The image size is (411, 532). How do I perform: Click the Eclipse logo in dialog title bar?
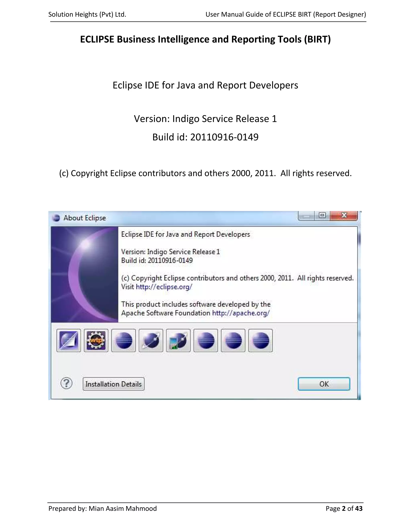coord(56,218)
